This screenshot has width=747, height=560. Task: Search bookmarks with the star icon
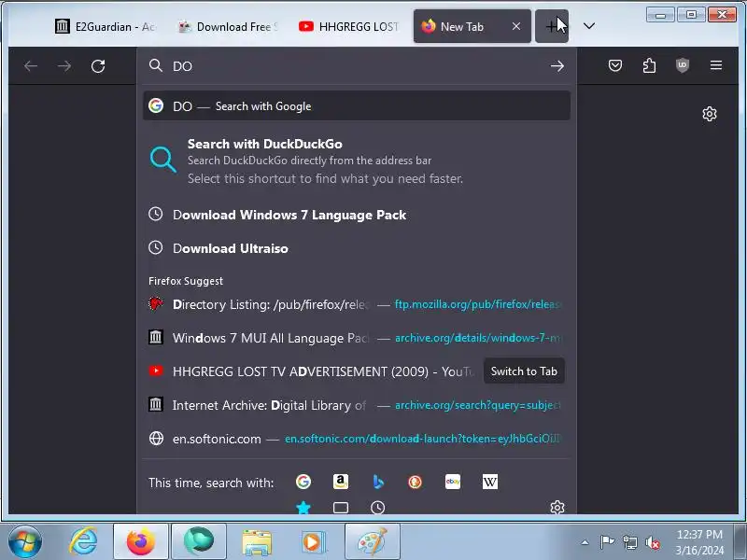coord(303,508)
